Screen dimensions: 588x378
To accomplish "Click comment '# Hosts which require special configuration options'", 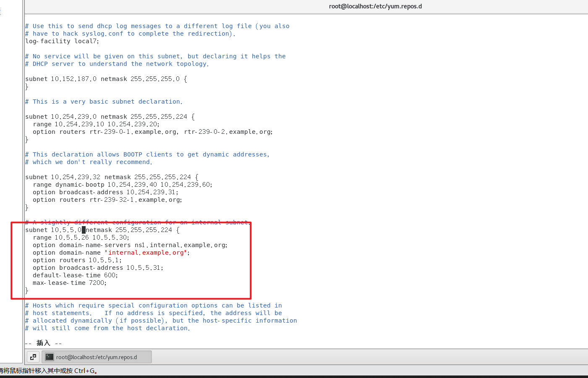I will 154,305.
